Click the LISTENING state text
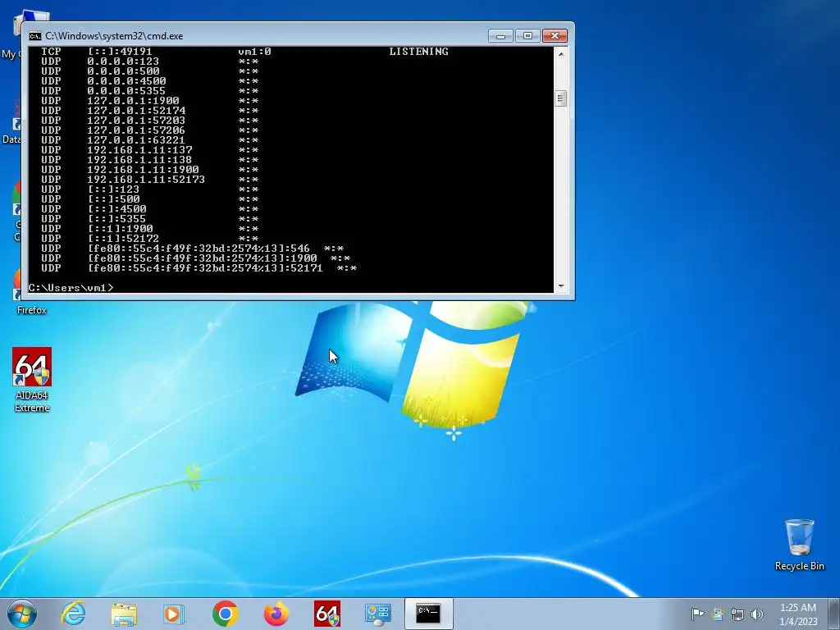The width and height of the screenshot is (840, 630). click(418, 52)
